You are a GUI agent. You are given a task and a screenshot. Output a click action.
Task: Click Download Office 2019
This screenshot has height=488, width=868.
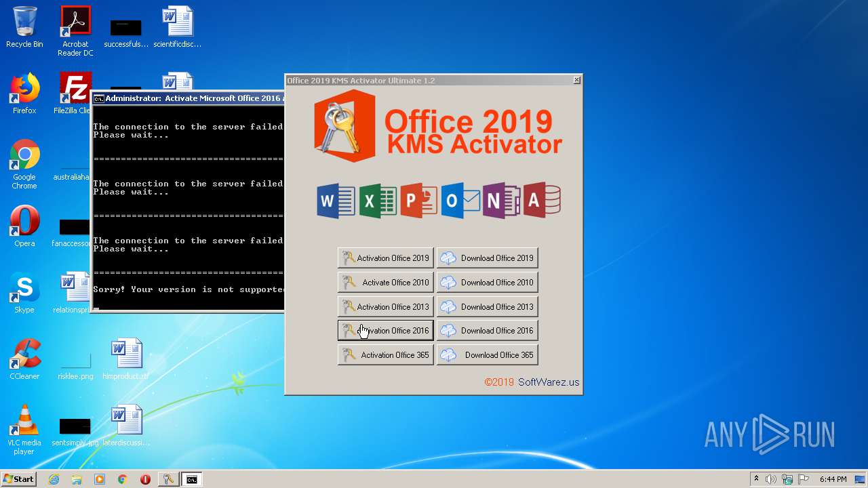[x=487, y=258]
